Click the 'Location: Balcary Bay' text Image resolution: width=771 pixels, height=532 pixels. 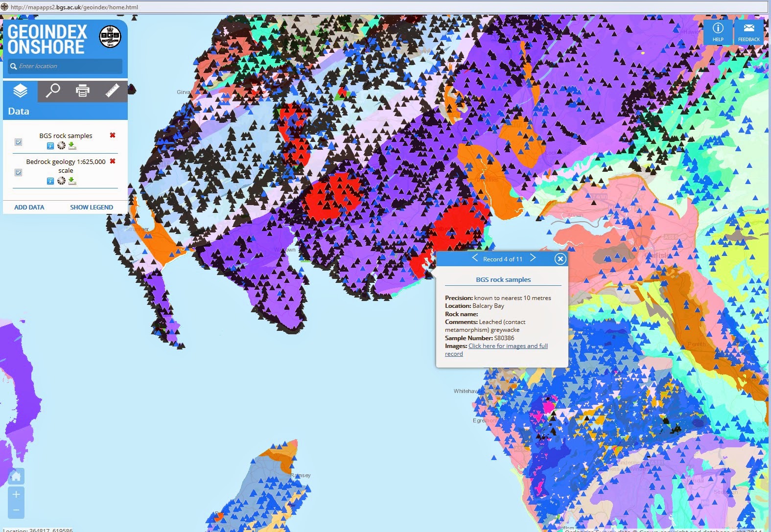(x=474, y=305)
